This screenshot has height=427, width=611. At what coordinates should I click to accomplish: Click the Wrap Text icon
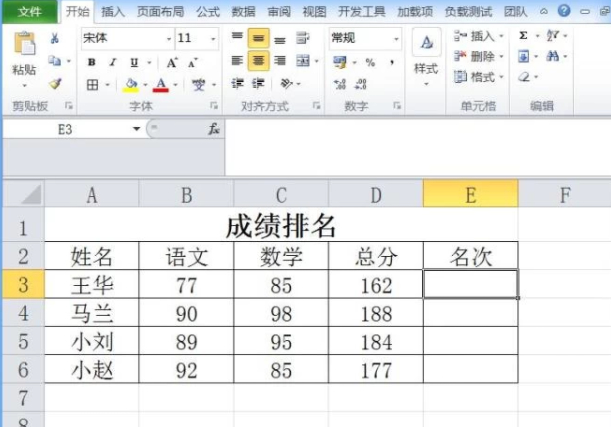click(x=302, y=38)
